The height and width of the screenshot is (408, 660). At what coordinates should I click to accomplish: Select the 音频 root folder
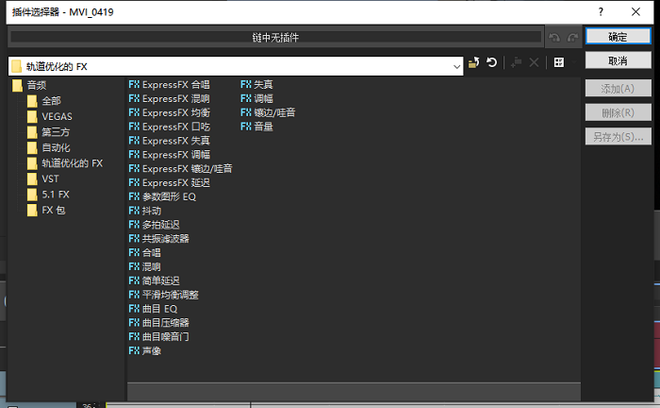38,86
